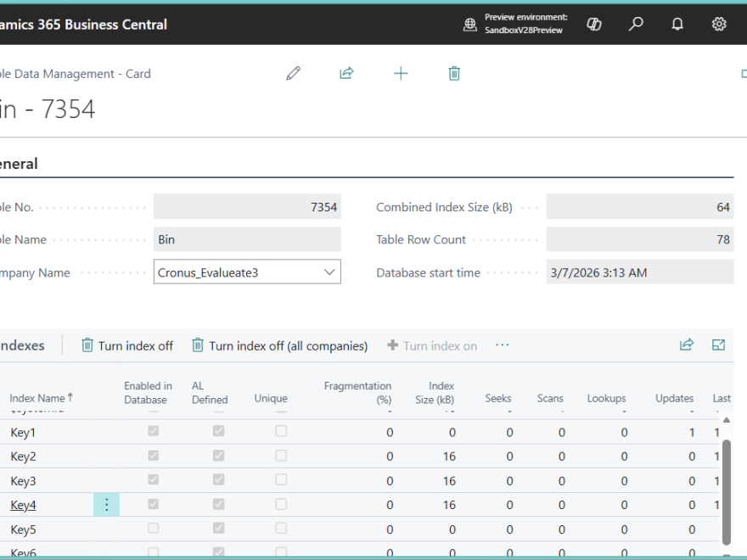The height and width of the screenshot is (560, 747).
Task: Click Turn index off action
Action: pyautogui.click(x=127, y=345)
